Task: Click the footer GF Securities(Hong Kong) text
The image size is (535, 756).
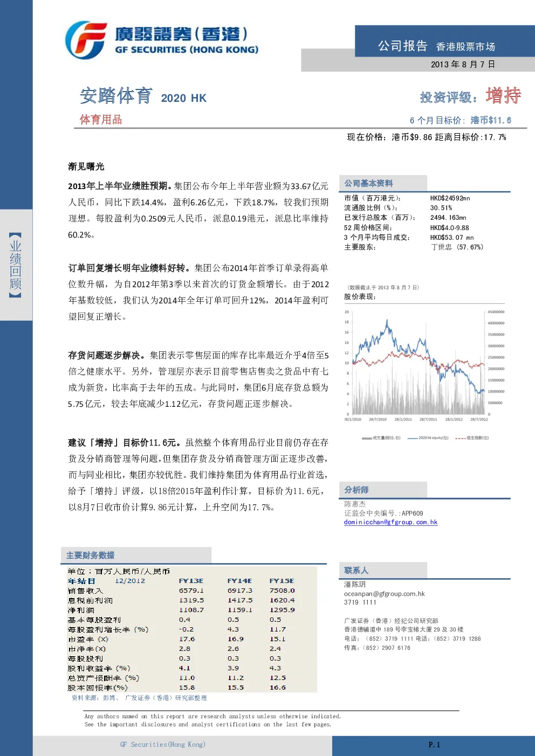Action: 163,745
